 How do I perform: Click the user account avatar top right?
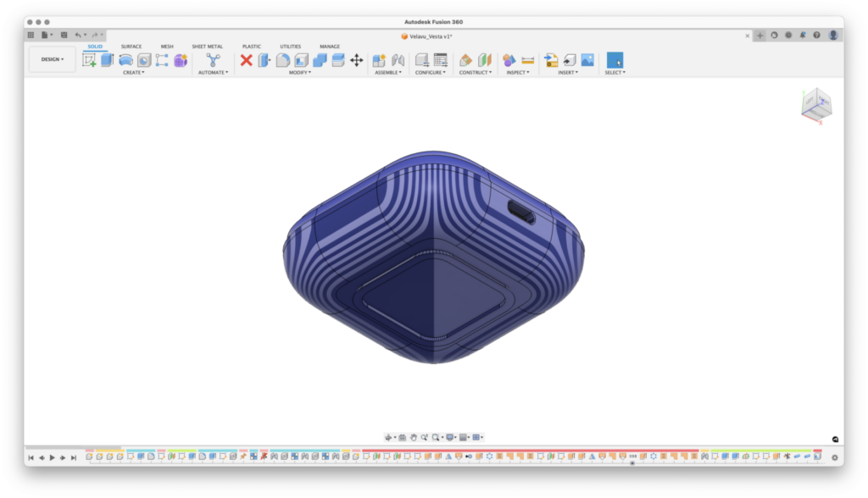point(833,35)
